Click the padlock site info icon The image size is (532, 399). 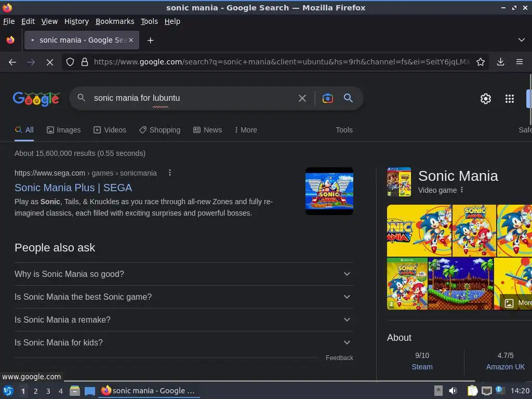(x=85, y=62)
